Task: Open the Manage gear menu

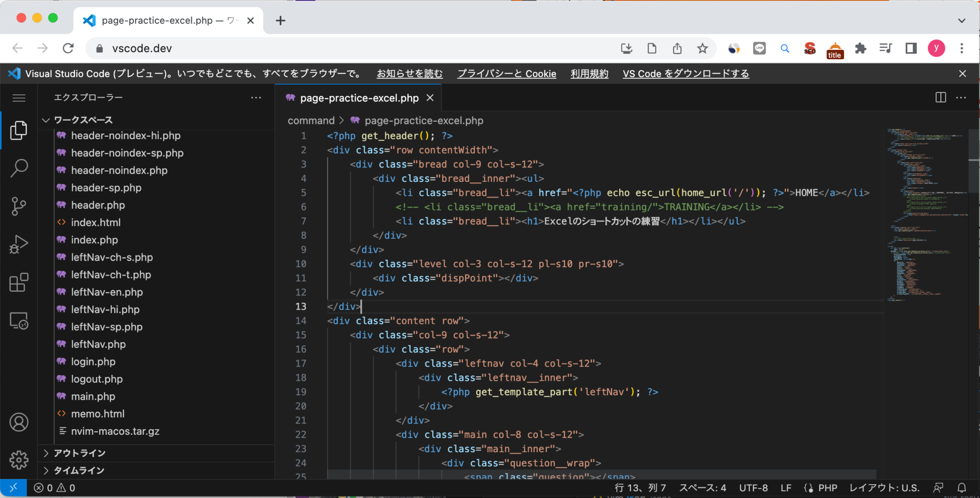Action: coord(19,460)
